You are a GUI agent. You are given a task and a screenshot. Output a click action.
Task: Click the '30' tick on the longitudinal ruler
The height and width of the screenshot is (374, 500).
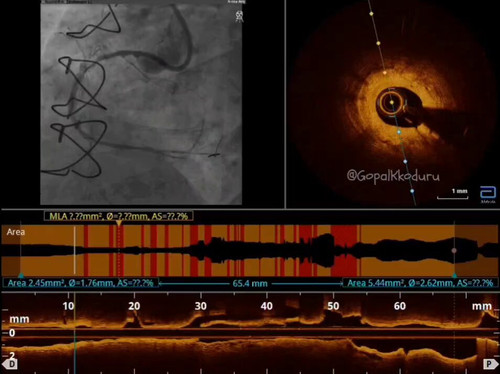coord(201,306)
